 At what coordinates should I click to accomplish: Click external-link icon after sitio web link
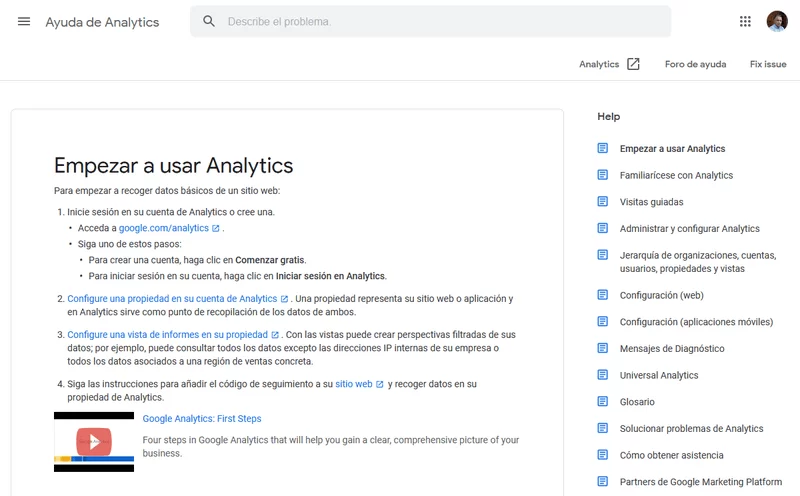(380, 384)
